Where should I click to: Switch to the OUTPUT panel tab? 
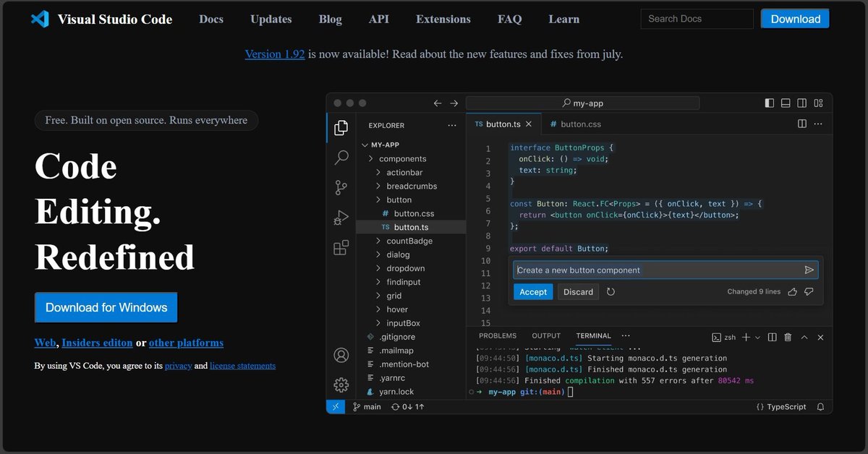point(546,335)
